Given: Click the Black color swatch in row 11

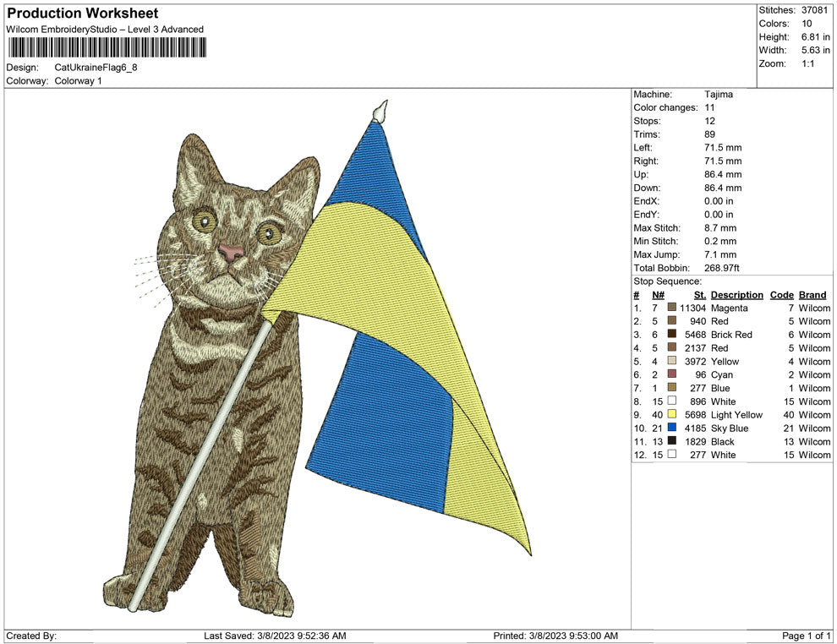Looking at the screenshot, I should [x=672, y=440].
